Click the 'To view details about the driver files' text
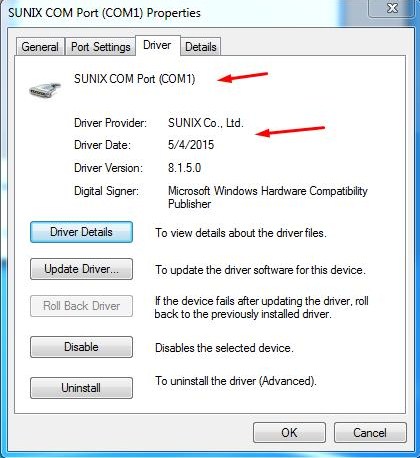This screenshot has width=420, height=458. coord(241,233)
